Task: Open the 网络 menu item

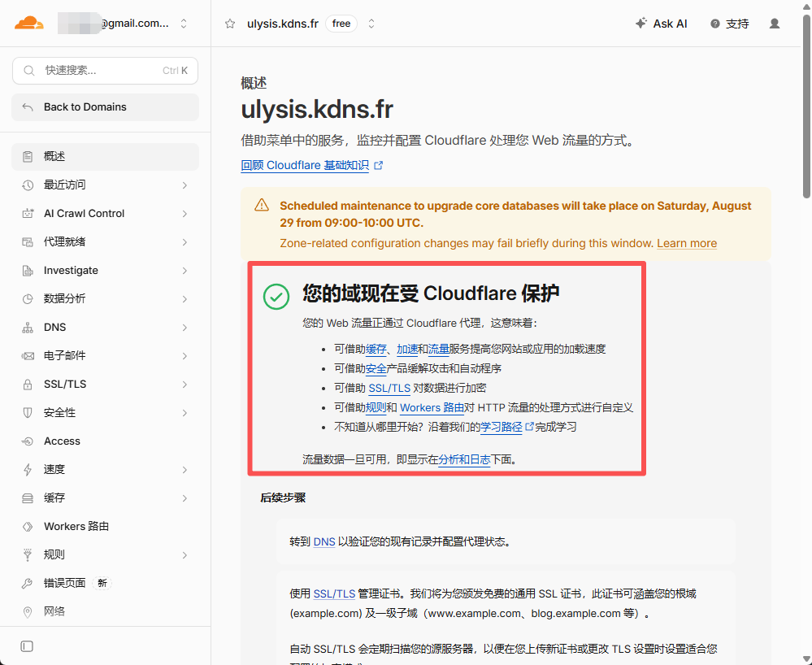Action: tap(105, 611)
